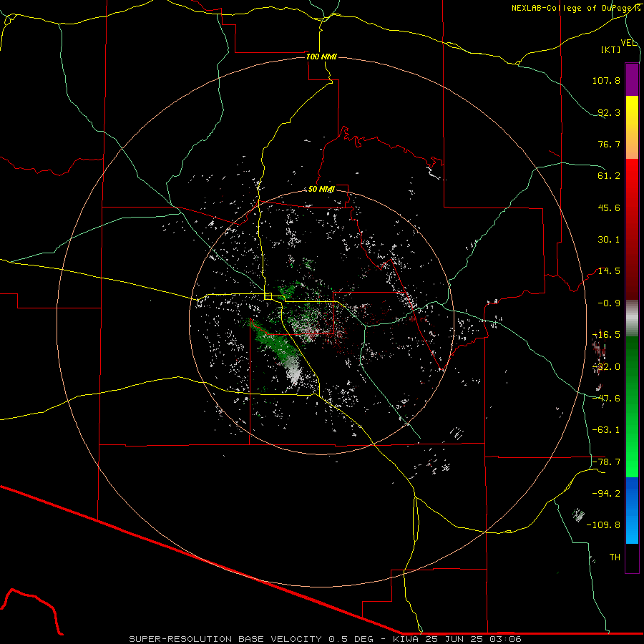Screen dimensions: 644x644
Task: Click the -32.0 velocity scale value
Action: 606,367
